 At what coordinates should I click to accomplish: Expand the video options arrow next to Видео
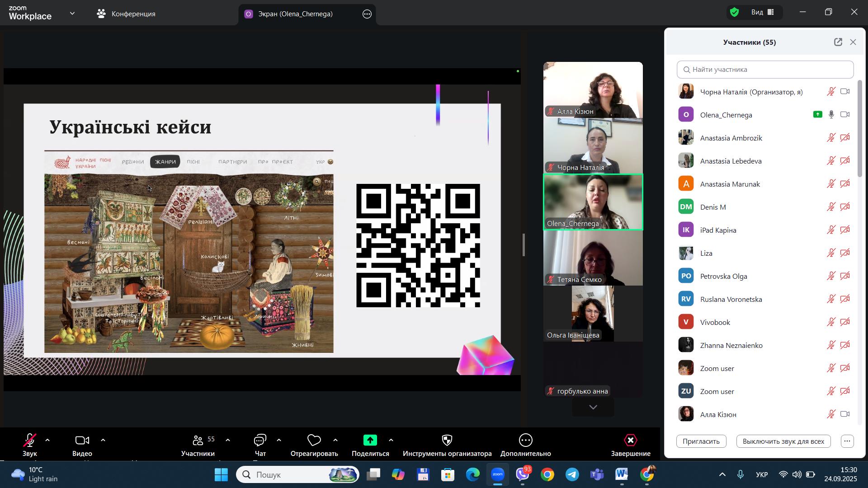[103, 440]
